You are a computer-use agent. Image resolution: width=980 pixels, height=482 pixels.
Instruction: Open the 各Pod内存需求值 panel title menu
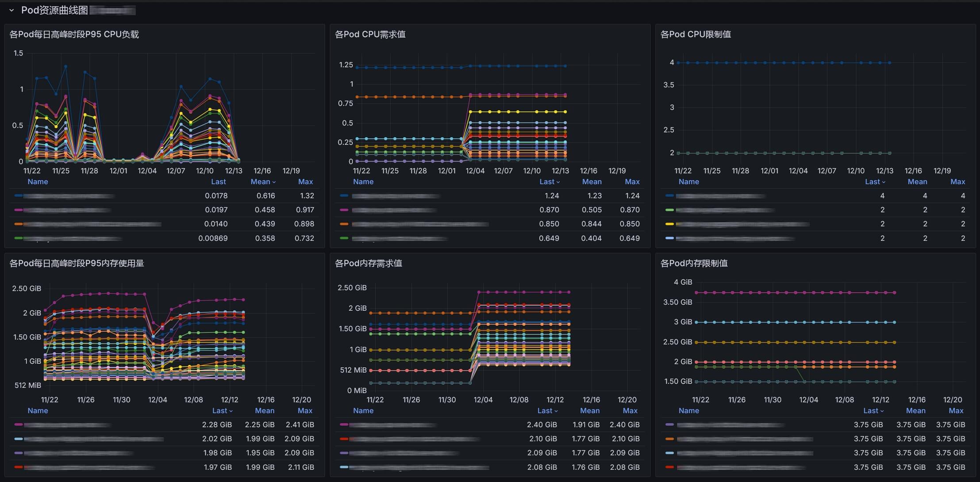tap(369, 264)
